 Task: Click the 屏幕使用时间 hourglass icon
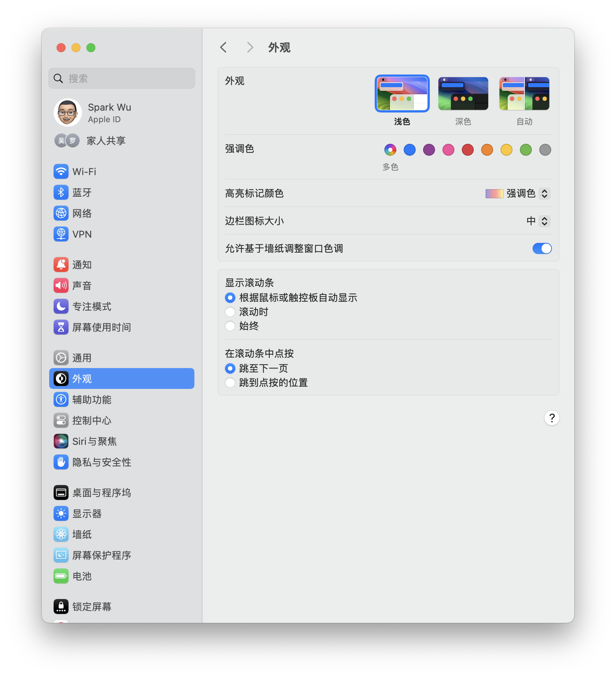tap(61, 327)
